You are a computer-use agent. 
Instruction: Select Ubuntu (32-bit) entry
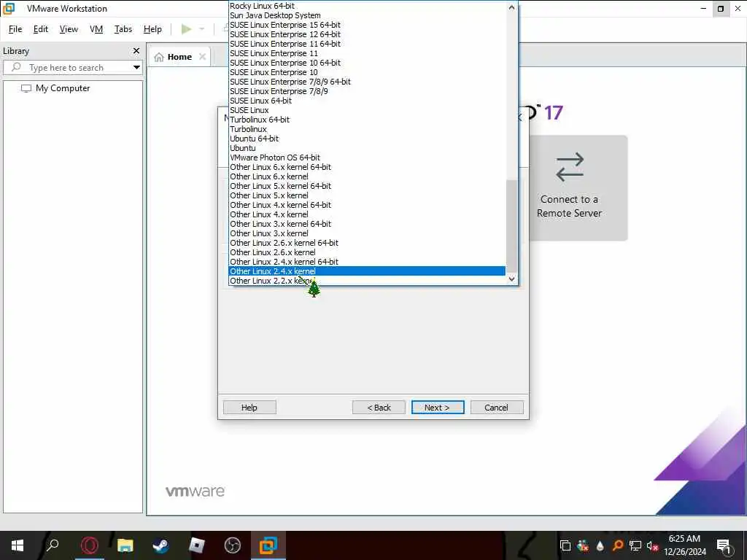(x=367, y=148)
